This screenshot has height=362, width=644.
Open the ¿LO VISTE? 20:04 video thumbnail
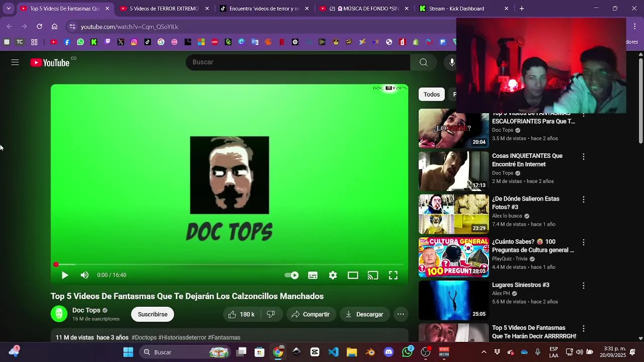pos(453,129)
